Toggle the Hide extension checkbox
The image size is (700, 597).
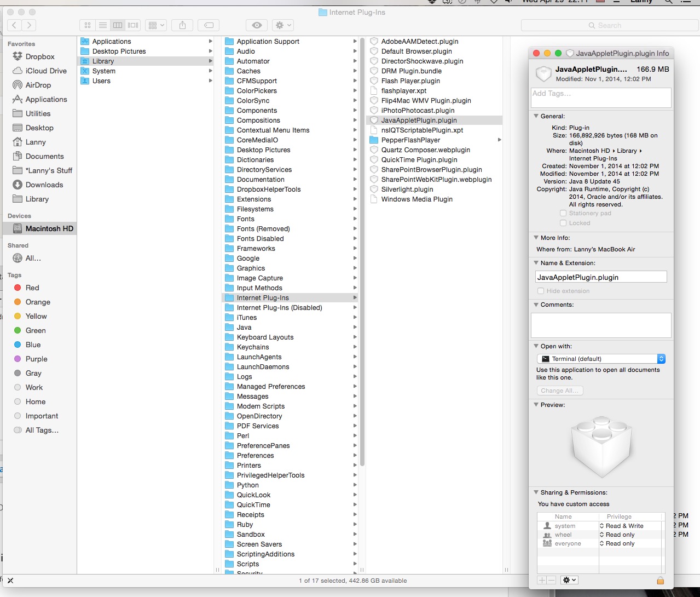541,291
